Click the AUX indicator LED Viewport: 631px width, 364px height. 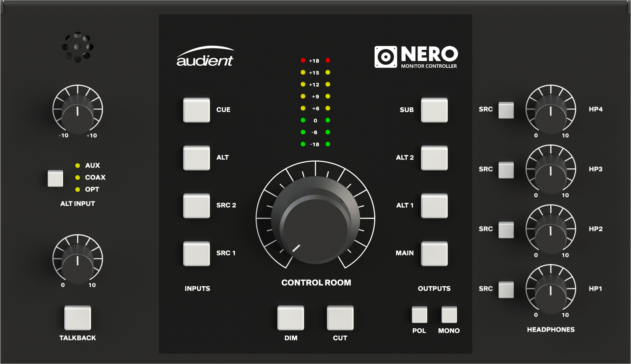(78, 166)
